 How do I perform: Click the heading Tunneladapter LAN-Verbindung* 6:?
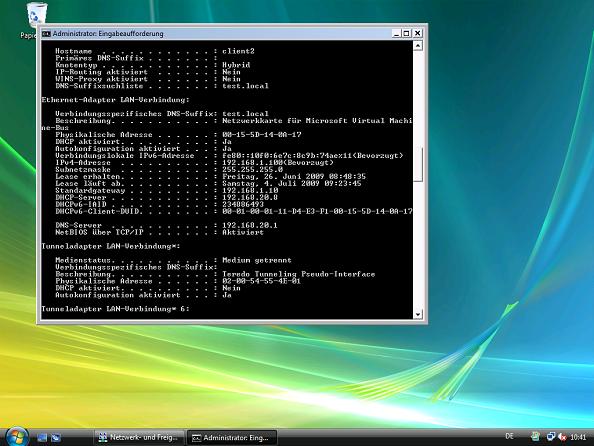click(116, 309)
